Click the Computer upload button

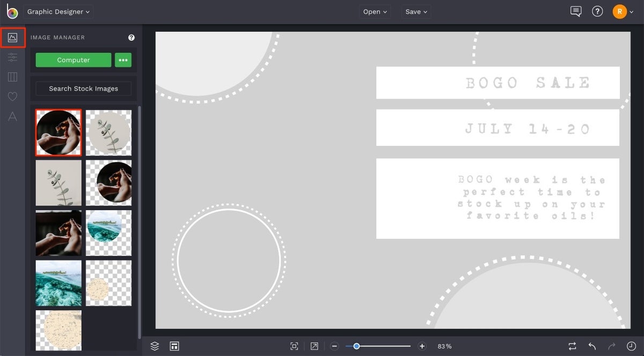73,60
